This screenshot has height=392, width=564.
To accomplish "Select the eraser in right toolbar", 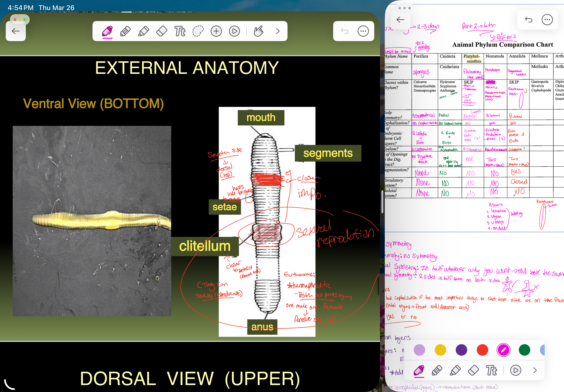I will 473,370.
